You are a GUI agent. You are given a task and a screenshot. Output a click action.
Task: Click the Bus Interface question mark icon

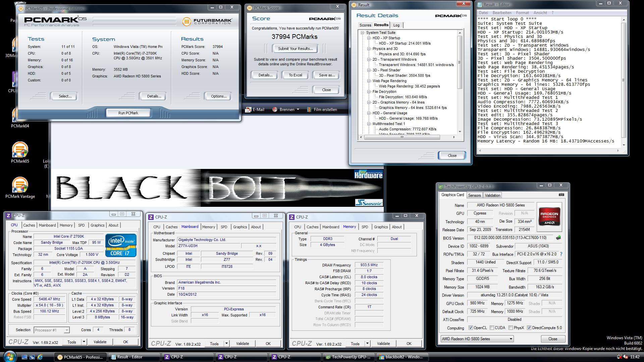(561, 254)
